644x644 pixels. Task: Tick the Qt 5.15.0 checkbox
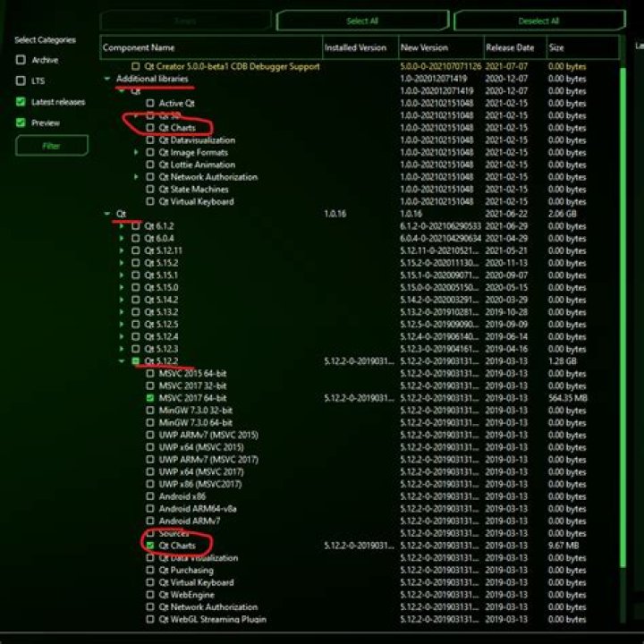136,287
